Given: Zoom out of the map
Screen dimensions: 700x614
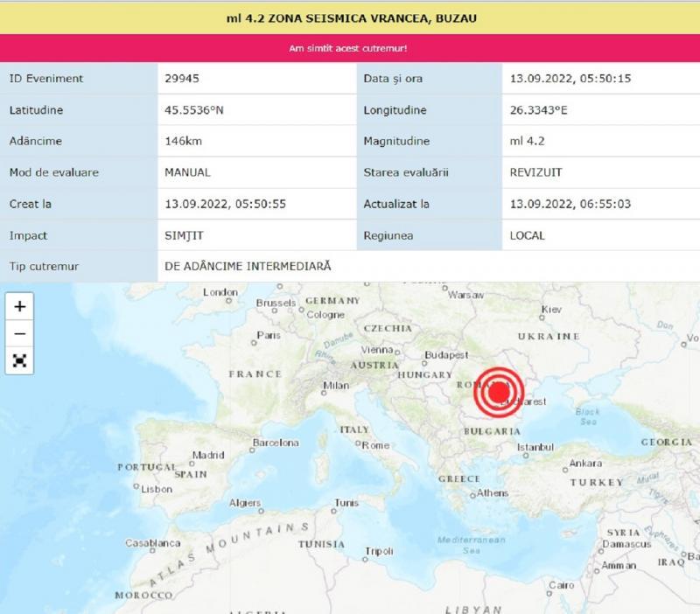Looking at the screenshot, I should (19, 333).
